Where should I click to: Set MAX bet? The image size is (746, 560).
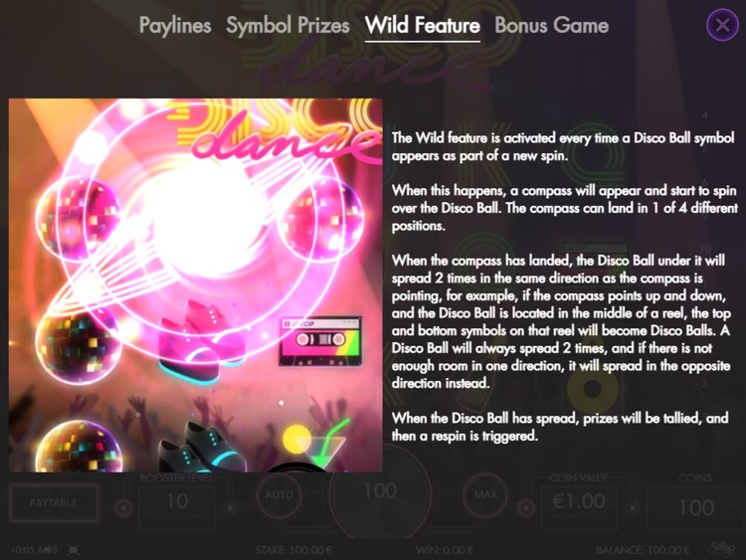pyautogui.click(x=485, y=494)
